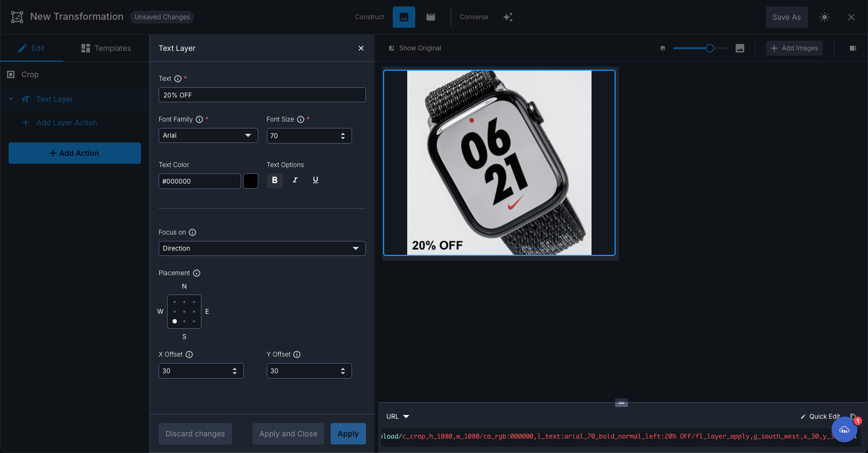Click the small image zoom-out icon
868x453 pixels.
tap(663, 48)
